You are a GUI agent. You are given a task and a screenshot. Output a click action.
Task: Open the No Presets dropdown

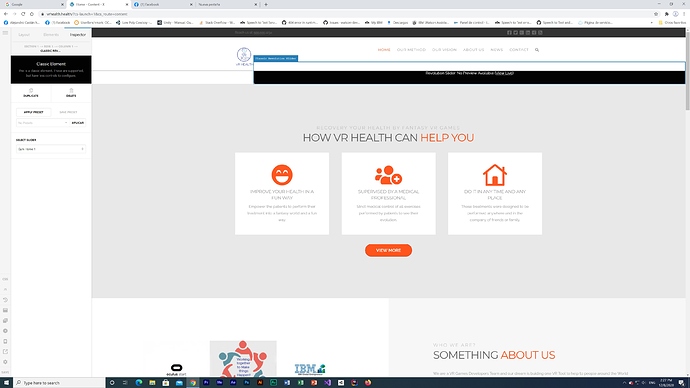(43, 123)
